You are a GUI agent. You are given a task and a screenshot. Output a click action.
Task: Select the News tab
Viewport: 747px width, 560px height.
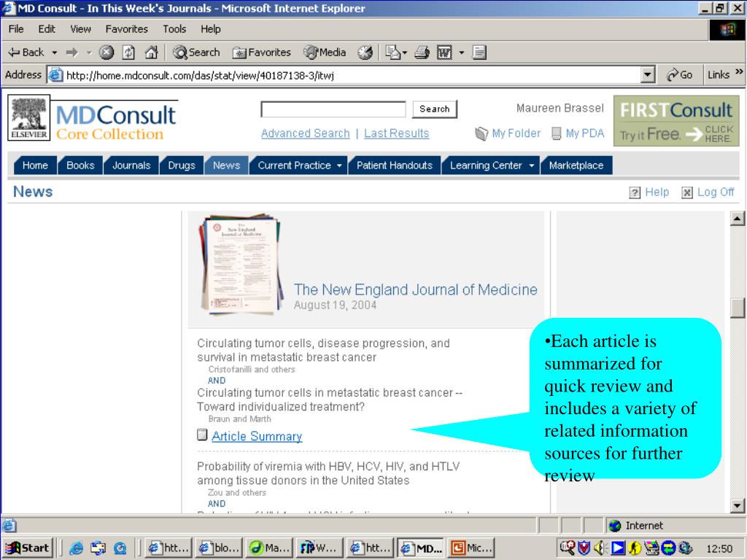point(226,166)
